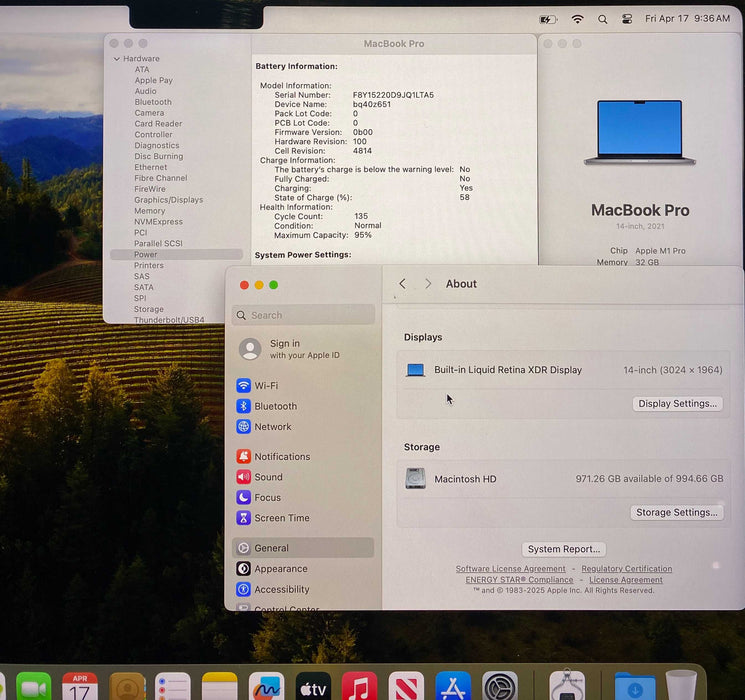Screen dimensions: 745x700
Task: Open Regulatory Certification link
Action: (x=627, y=568)
